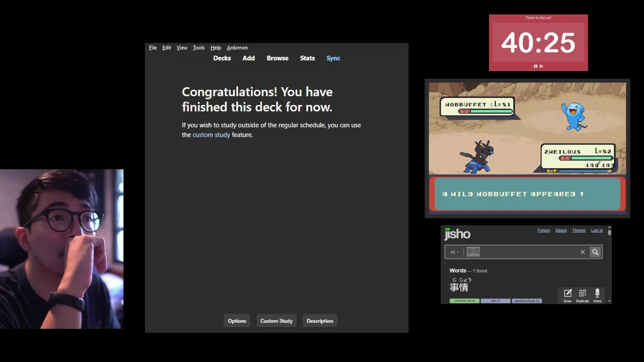Click the Options button for this deck

click(237, 321)
